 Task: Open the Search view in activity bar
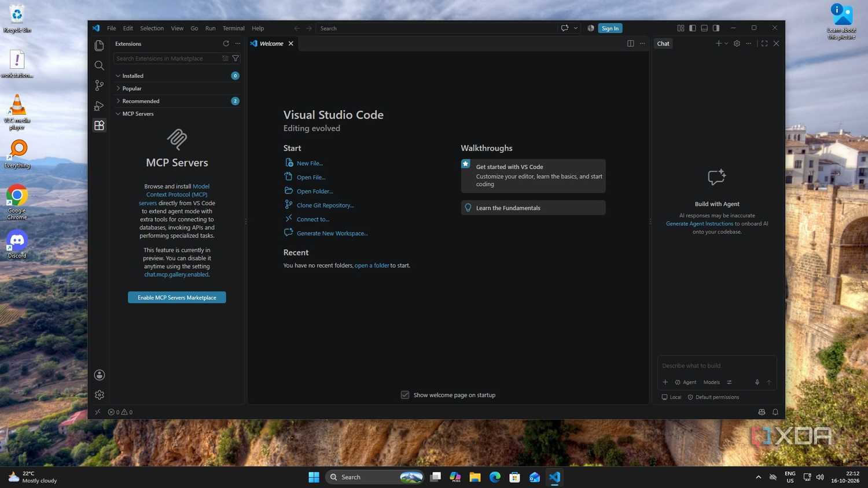[100, 66]
